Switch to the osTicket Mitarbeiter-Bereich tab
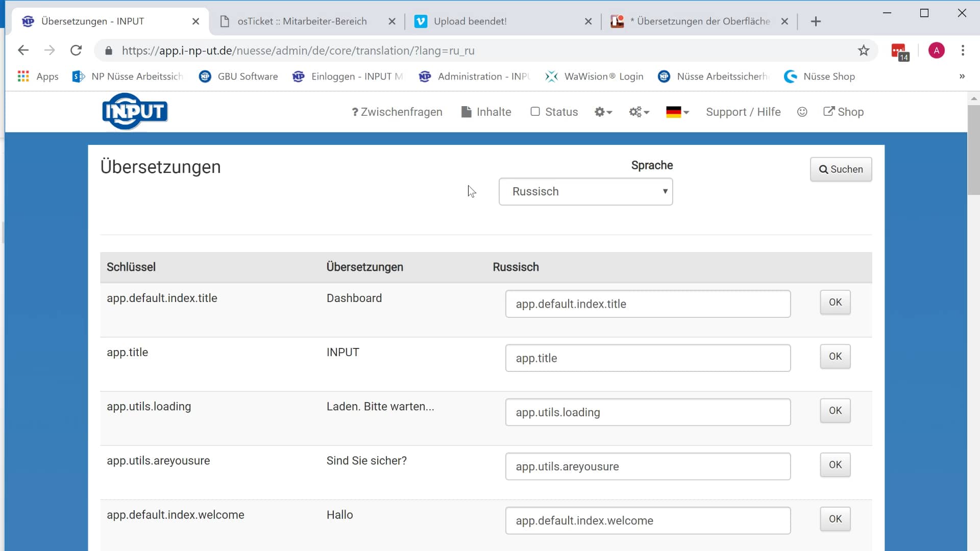Screen dimensions: 980x551 pos(302,21)
